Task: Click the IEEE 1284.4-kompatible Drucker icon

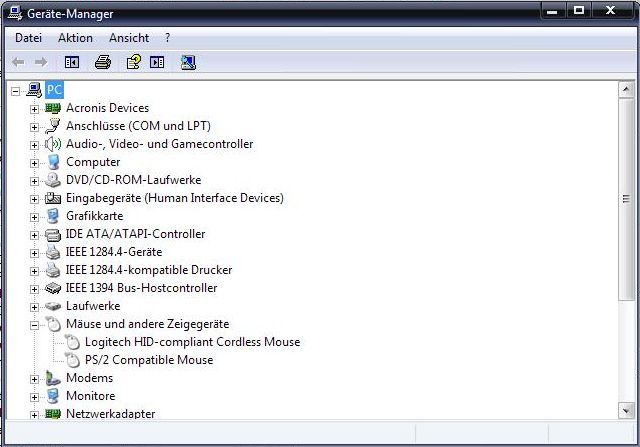Action: [x=53, y=270]
